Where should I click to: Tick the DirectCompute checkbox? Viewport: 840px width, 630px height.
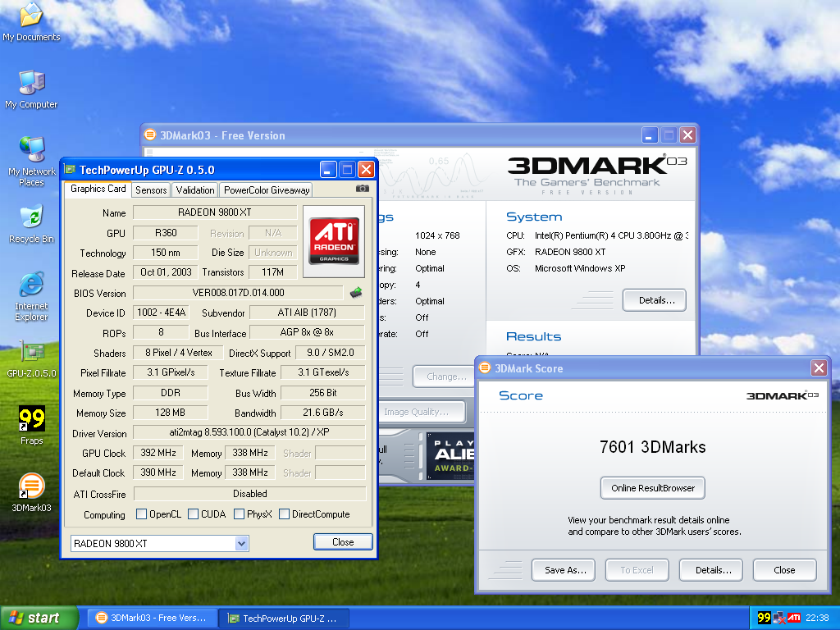[285, 514]
